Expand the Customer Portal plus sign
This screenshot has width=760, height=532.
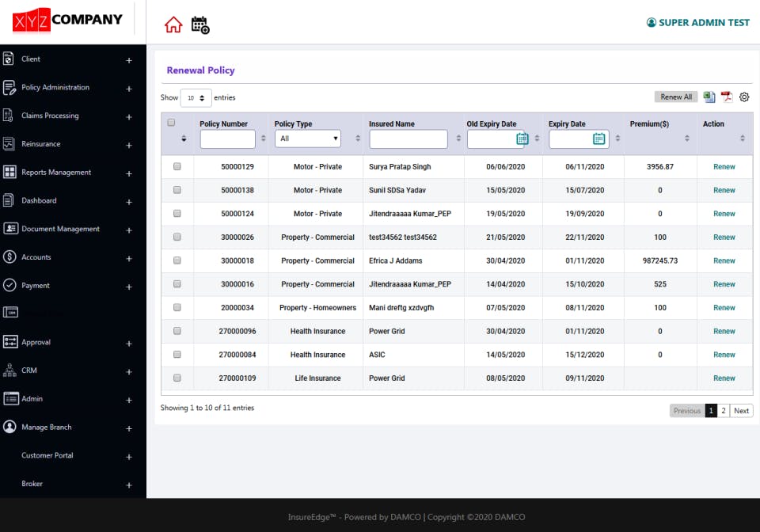[x=129, y=457]
